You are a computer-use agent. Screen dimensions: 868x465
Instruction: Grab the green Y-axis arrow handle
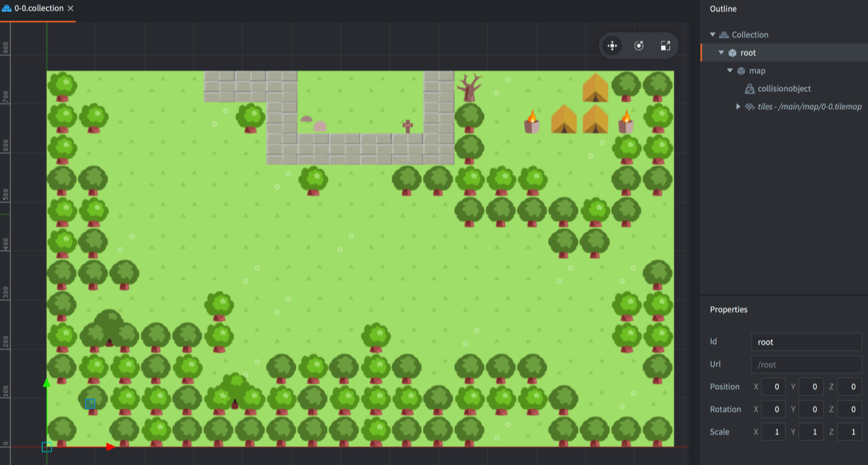(x=47, y=383)
